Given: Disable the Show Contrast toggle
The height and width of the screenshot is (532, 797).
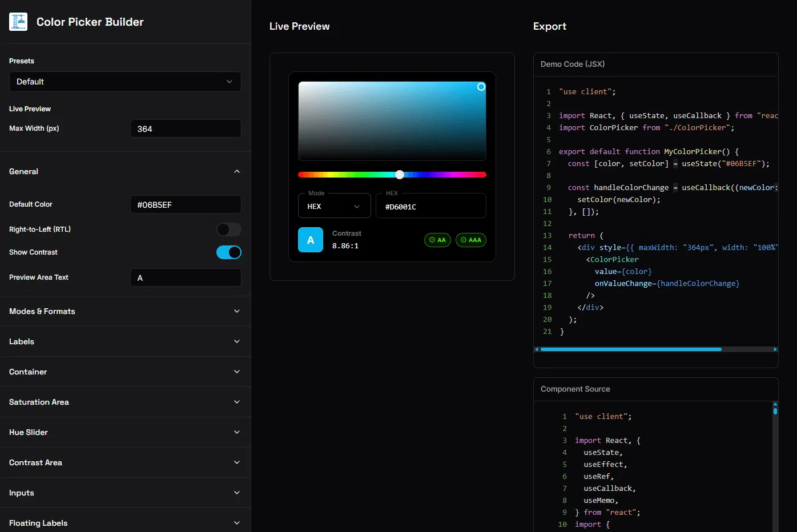Looking at the screenshot, I should [229, 252].
